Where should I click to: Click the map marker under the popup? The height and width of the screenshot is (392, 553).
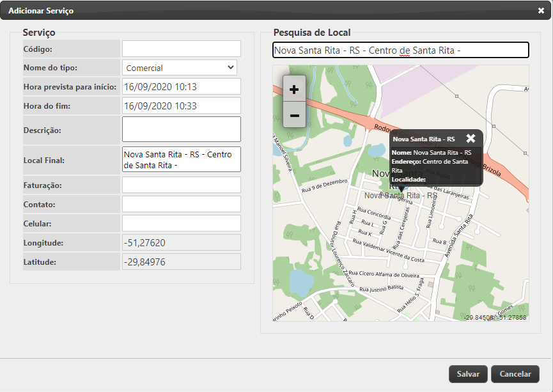(401, 189)
